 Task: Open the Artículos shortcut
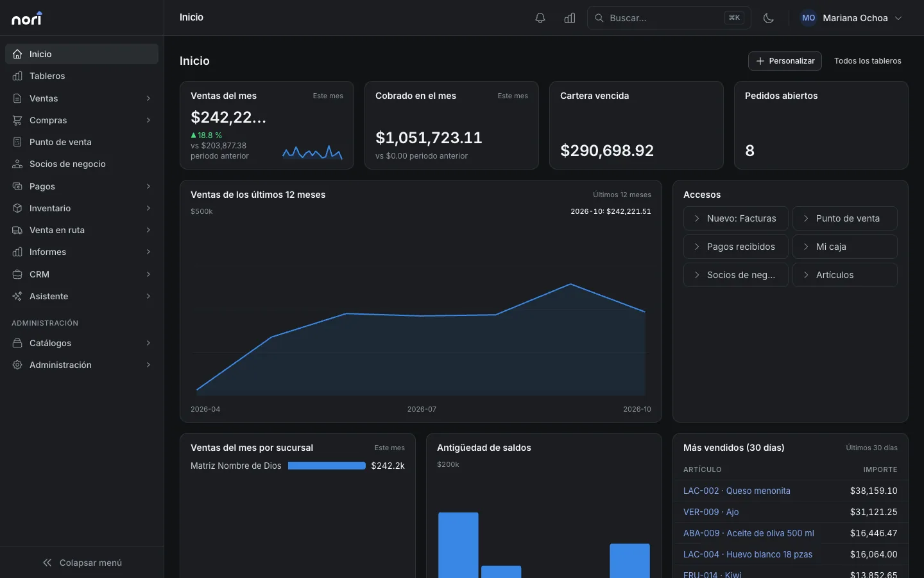(x=845, y=275)
